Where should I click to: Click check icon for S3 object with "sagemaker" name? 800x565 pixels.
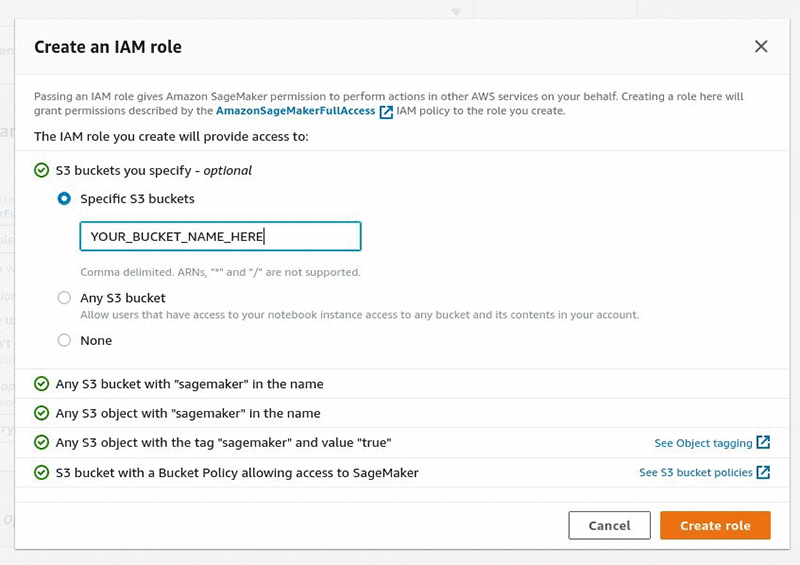tap(41, 413)
